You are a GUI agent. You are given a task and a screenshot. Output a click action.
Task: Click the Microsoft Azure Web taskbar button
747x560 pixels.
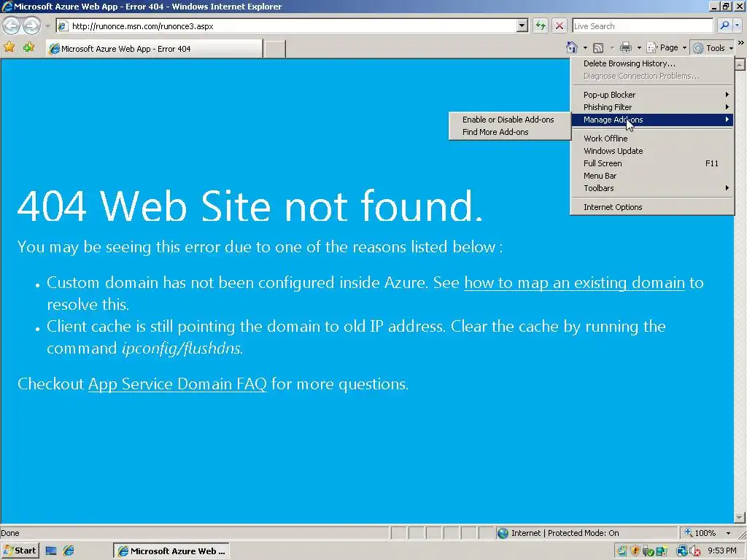coord(171,551)
